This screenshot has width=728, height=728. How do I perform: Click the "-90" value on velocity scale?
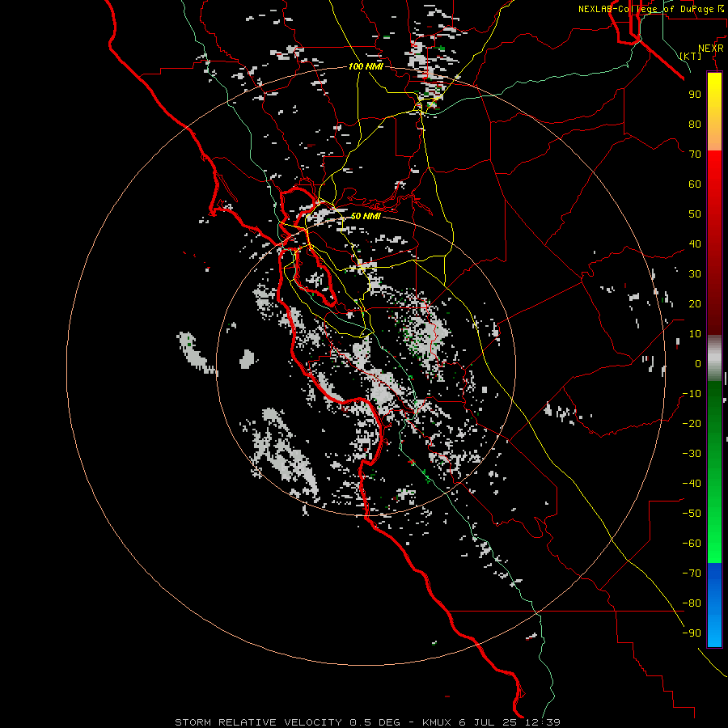coord(692,633)
